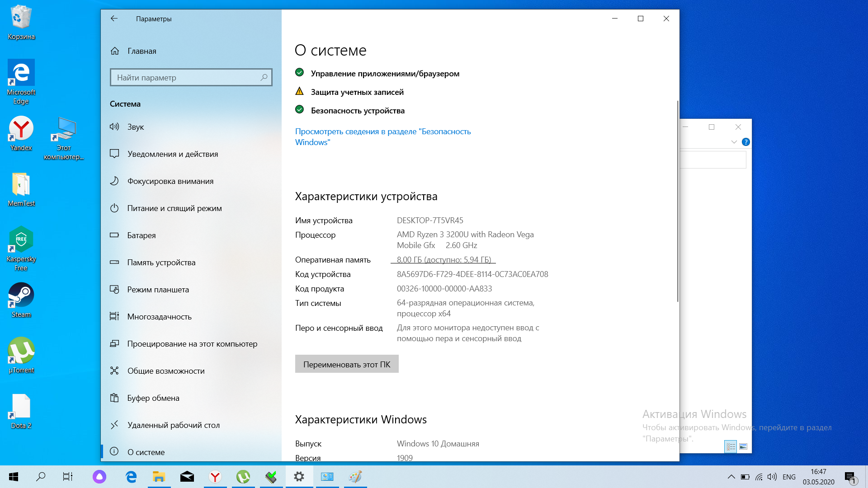Image resolution: width=868 pixels, height=488 pixels.
Task: Open volume control in the system tray
Action: point(772,477)
